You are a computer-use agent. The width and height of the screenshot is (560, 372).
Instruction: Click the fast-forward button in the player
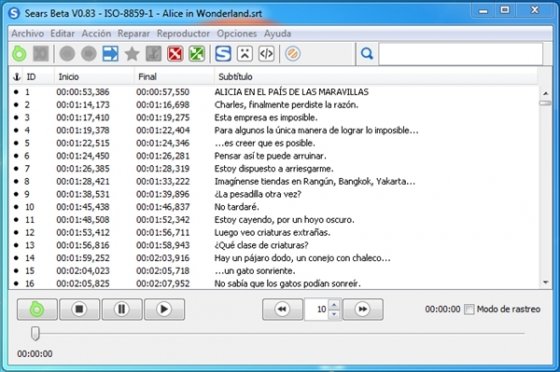point(363,309)
